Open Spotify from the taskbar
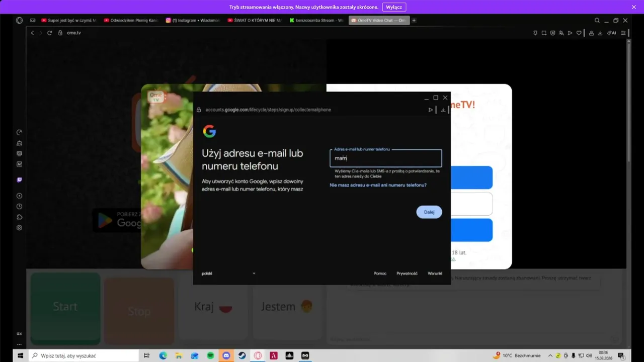The height and width of the screenshot is (362, 644). (x=210, y=355)
